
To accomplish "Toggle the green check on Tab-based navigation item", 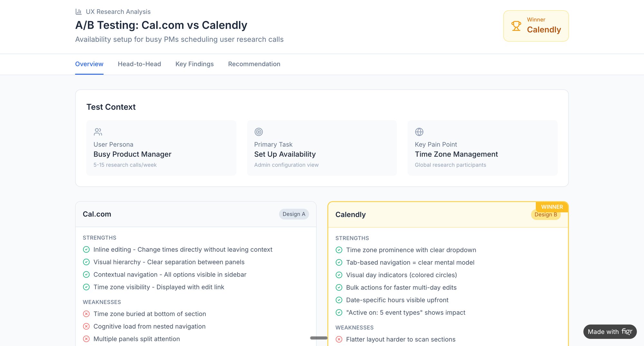I will tap(339, 262).
